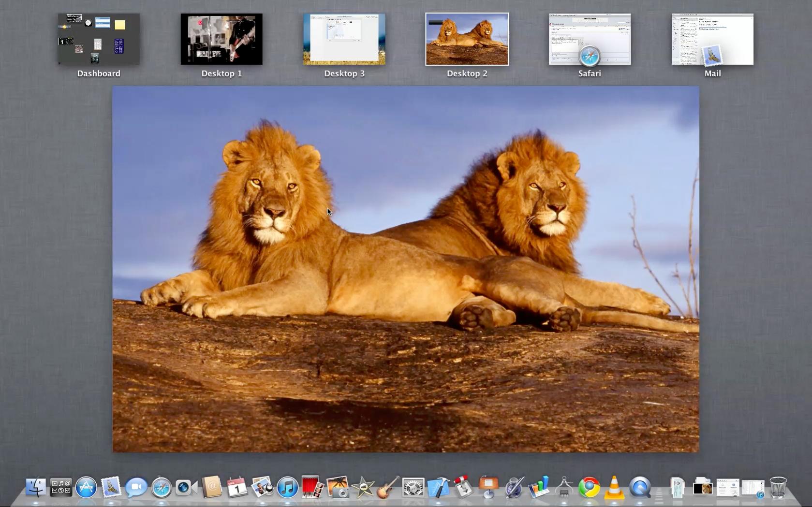Open Finder from the Dock
This screenshot has width=812, height=507.
click(x=35, y=487)
